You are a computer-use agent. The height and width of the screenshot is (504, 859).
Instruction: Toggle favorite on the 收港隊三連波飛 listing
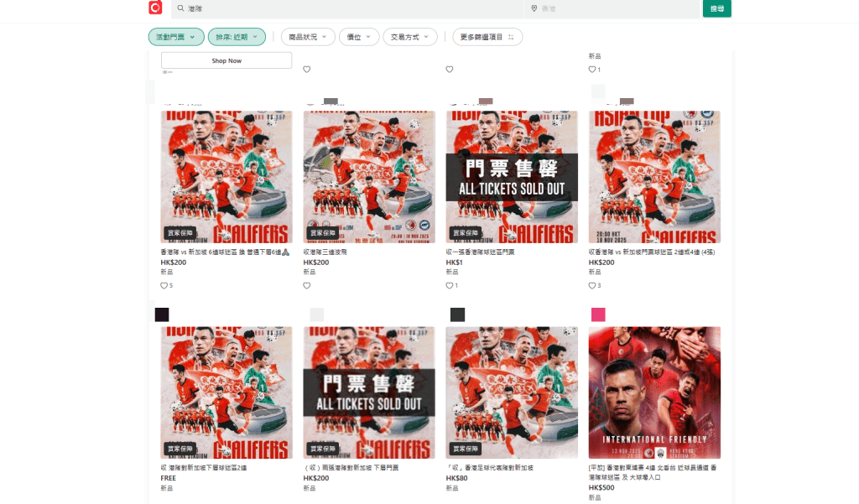tap(306, 285)
